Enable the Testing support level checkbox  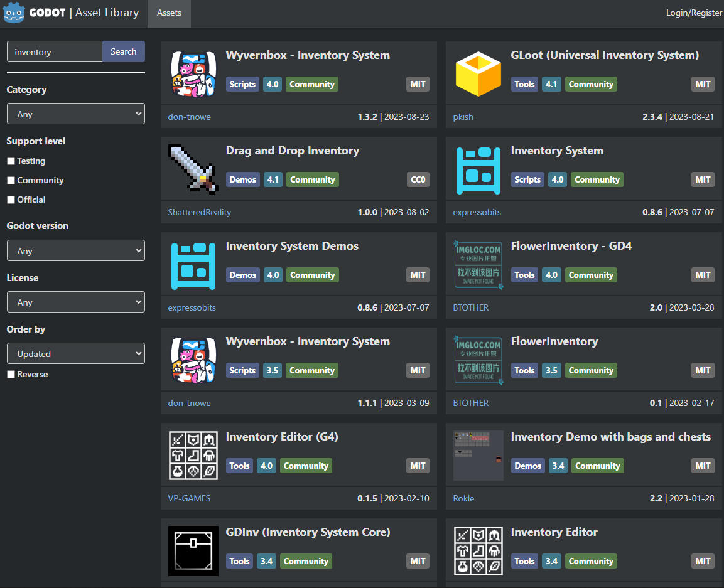pyautogui.click(x=11, y=161)
